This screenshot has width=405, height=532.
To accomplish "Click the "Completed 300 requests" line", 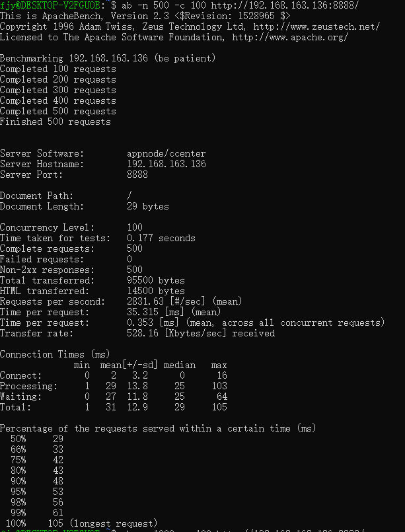I will pos(58,90).
